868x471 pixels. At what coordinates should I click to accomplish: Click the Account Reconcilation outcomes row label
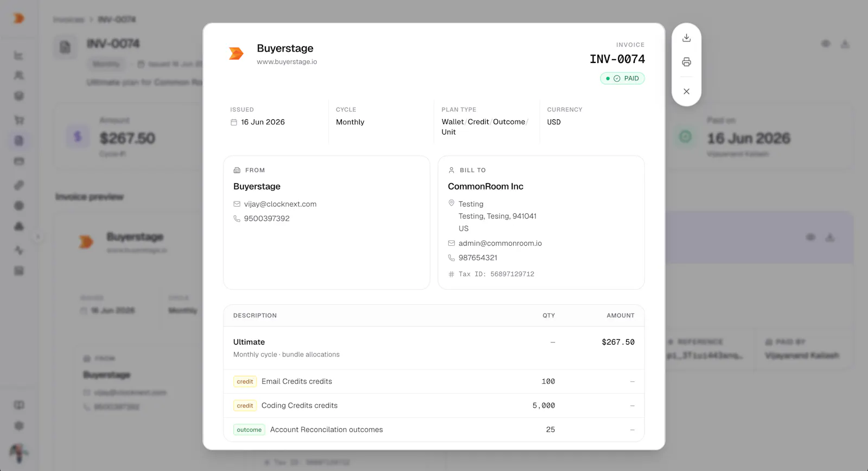pyautogui.click(x=327, y=430)
